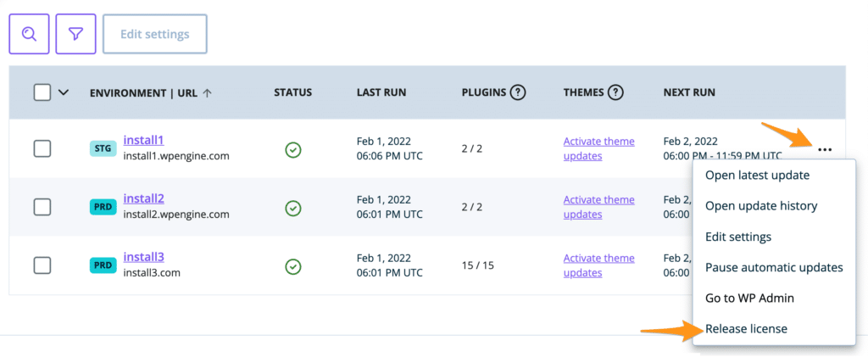Click Go to WP Admin menu item
Image resolution: width=868 pixels, height=357 pixels.
749,298
